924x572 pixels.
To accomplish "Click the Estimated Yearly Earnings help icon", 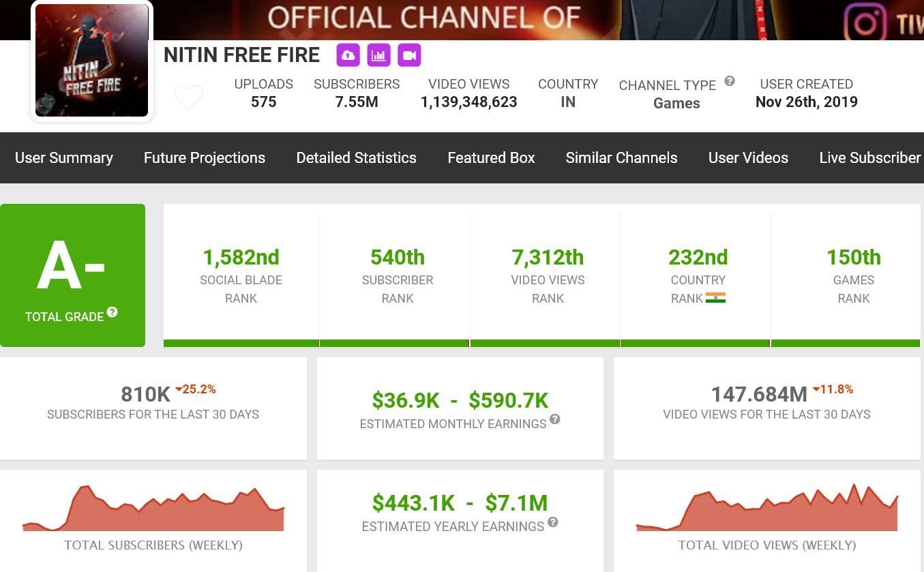I will click(552, 522).
